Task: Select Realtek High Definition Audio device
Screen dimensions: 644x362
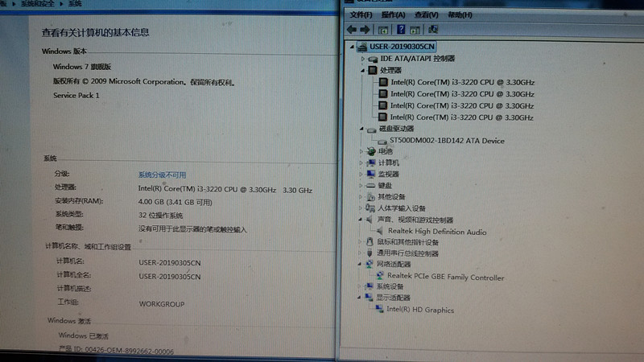Action: (x=437, y=232)
